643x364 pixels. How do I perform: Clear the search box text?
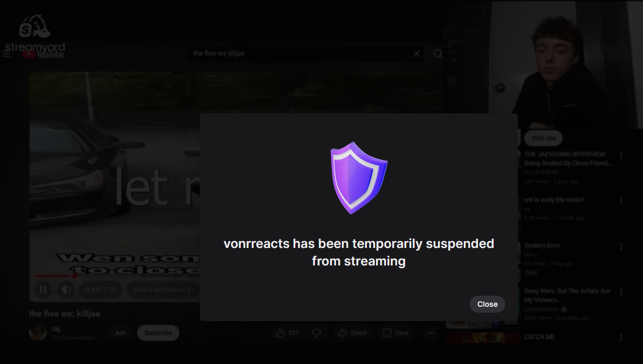point(417,54)
